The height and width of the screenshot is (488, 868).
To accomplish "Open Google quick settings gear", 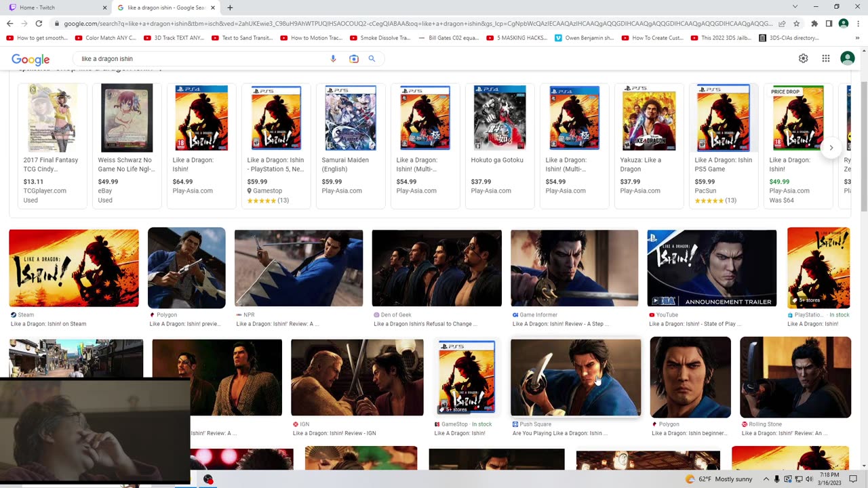I will 803,58.
